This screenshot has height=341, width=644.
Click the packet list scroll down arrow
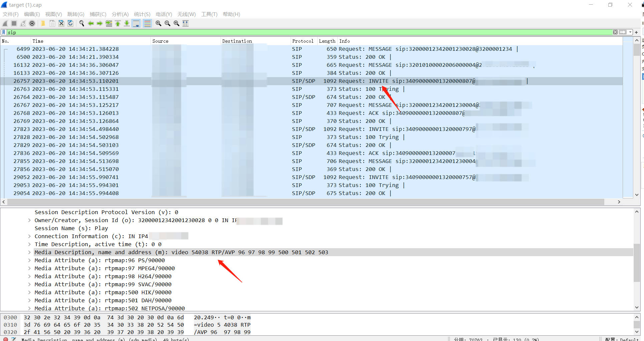[x=637, y=194]
